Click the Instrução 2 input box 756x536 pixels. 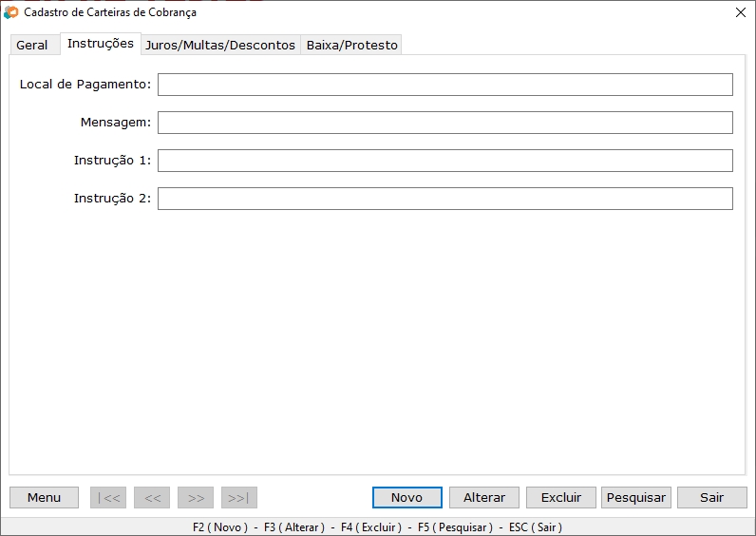(444, 199)
